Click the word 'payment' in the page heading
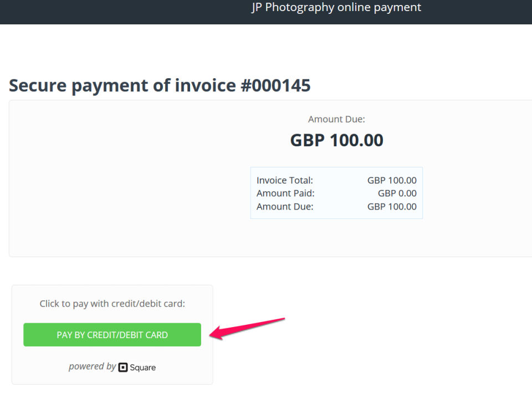The height and width of the screenshot is (403, 532). pyautogui.click(x=115, y=85)
